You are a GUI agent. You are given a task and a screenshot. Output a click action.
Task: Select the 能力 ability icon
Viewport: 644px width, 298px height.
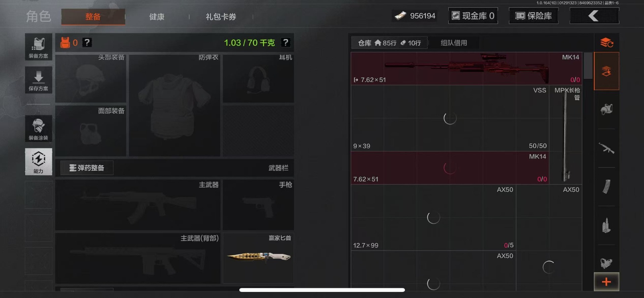38,162
